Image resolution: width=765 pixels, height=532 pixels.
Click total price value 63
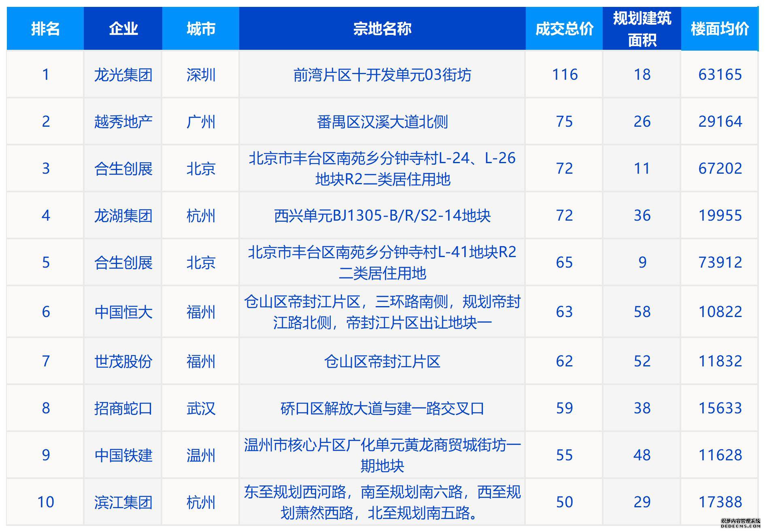[x=564, y=312]
